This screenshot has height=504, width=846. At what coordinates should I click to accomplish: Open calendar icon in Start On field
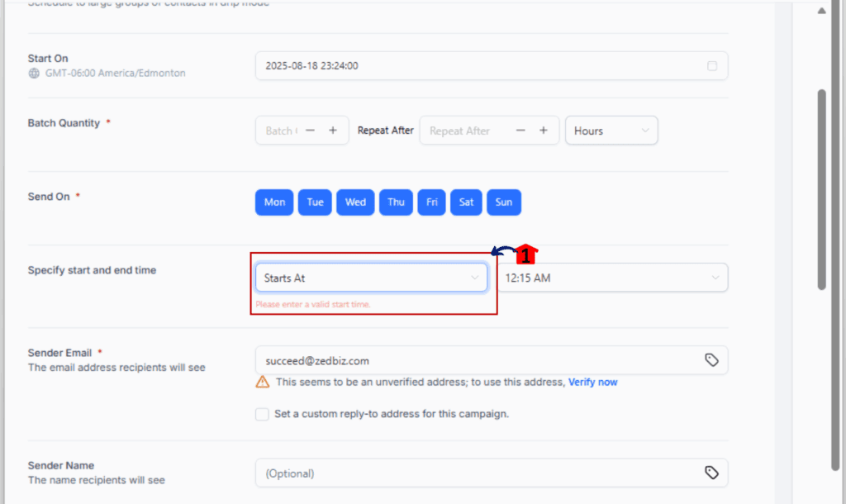tap(712, 66)
